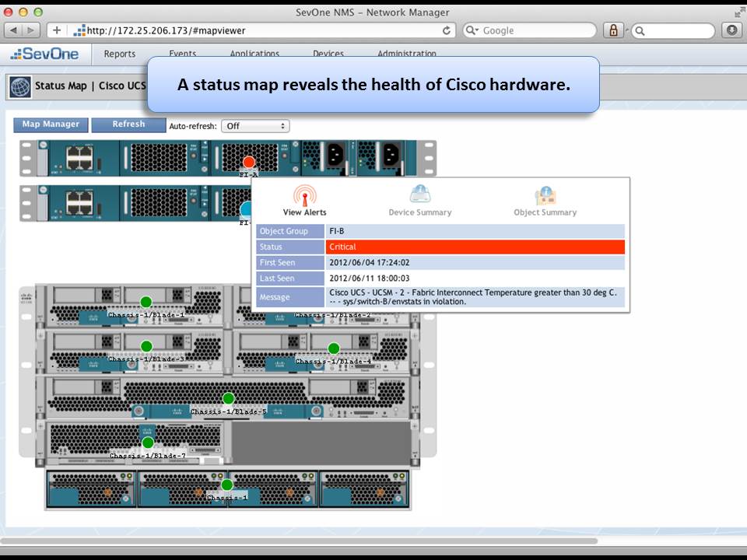The image size is (747, 560).
Task: Open the Object Summary icon
Action: (543, 198)
